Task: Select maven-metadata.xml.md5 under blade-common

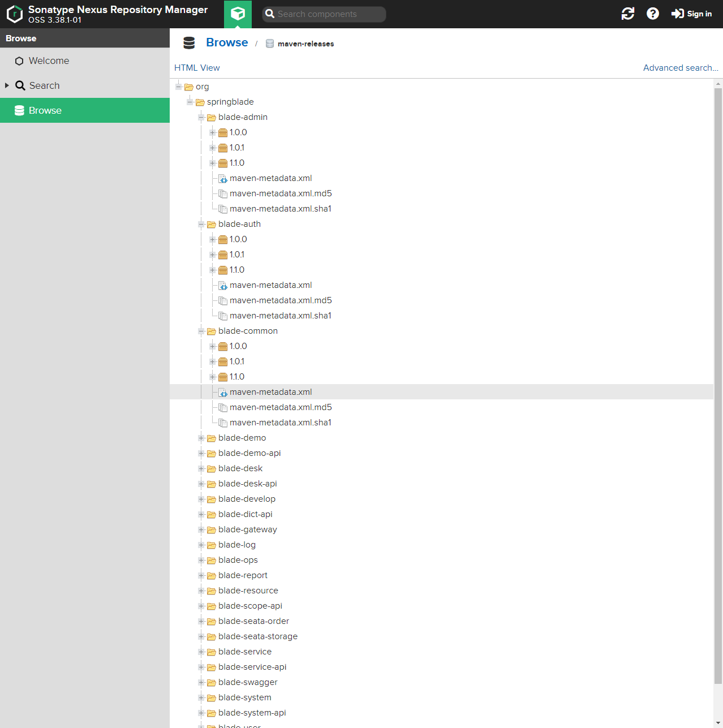Action: tap(281, 407)
